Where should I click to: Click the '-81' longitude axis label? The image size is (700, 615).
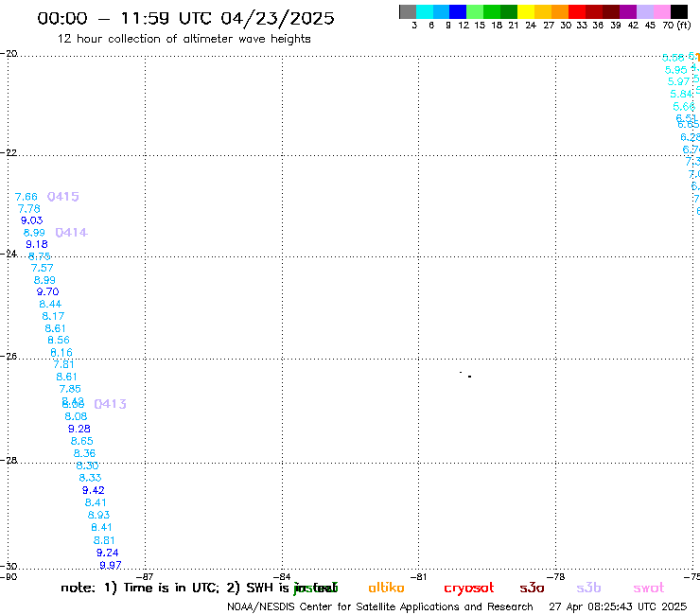click(x=418, y=577)
